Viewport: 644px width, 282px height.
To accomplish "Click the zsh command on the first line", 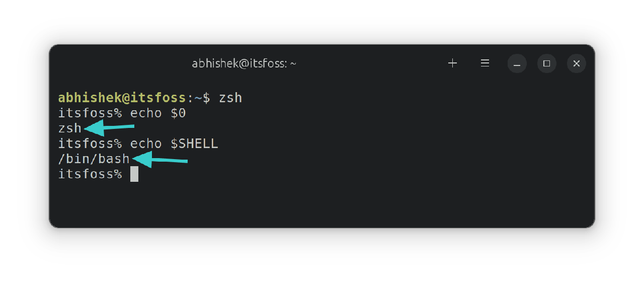I will click(230, 98).
